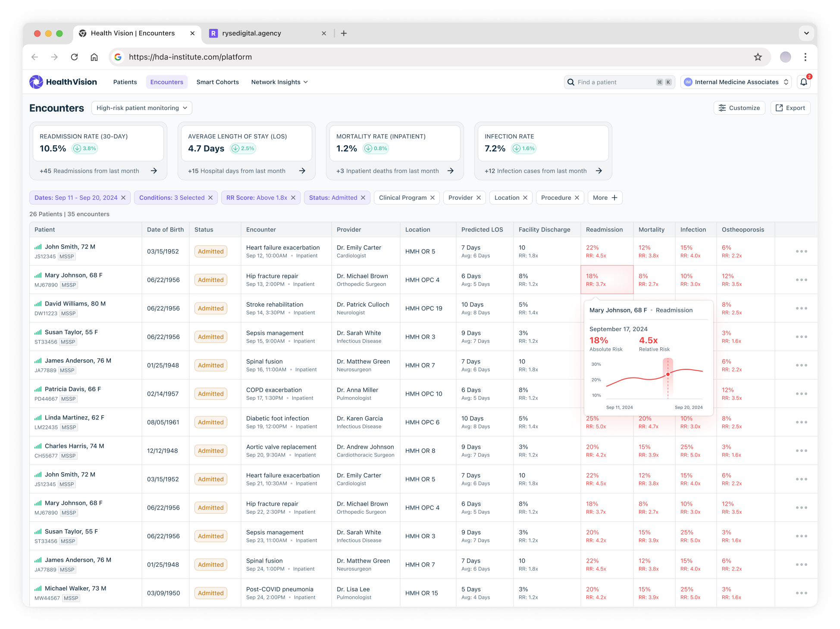
Task: Open the notifications bell icon
Action: (804, 82)
